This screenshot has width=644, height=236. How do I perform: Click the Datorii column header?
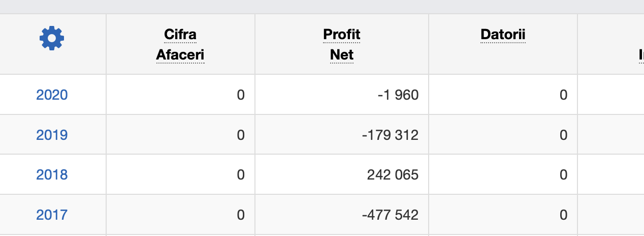503,35
